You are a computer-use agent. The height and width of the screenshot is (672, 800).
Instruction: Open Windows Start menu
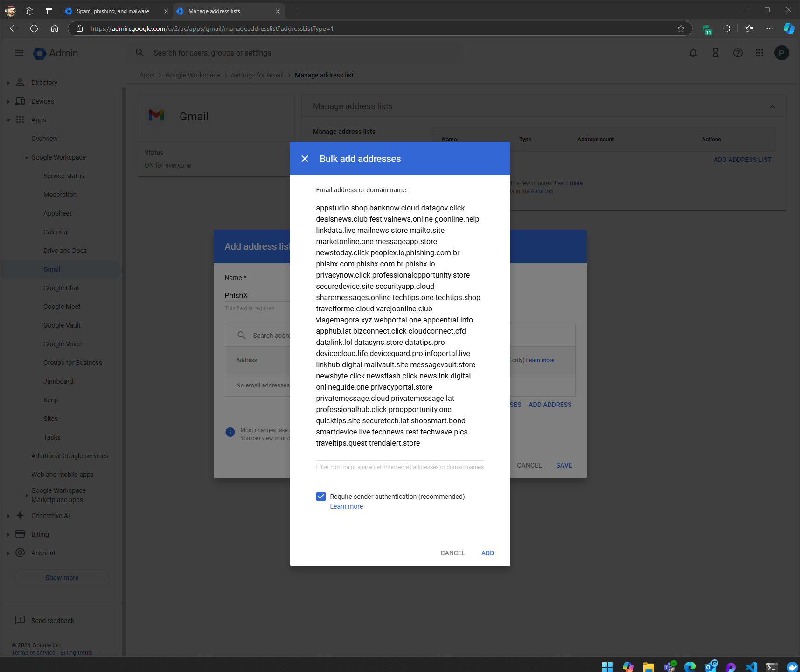pyautogui.click(x=607, y=667)
